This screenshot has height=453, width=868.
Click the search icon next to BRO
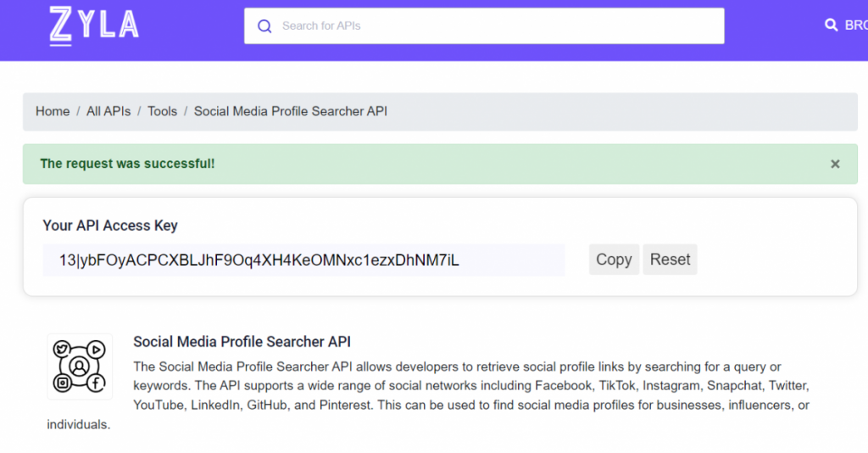(x=831, y=25)
